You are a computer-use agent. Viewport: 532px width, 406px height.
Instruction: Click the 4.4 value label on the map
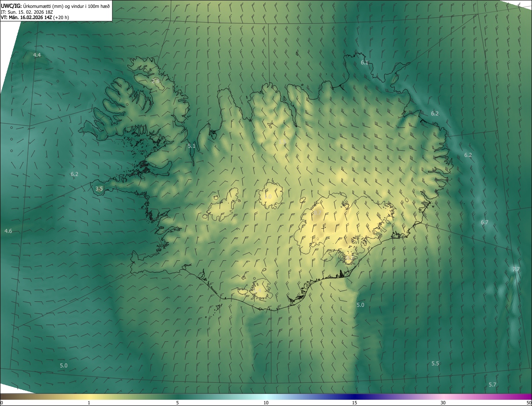tap(37, 55)
